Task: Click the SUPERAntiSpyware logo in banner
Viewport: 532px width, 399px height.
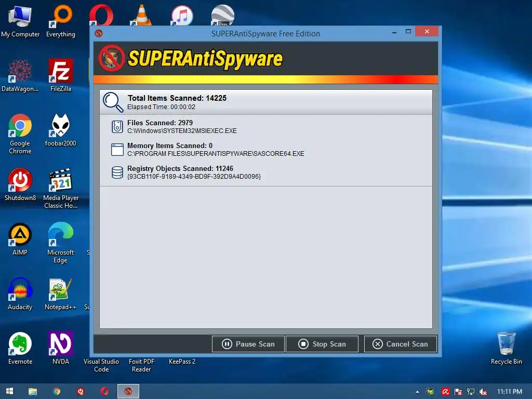Action: coord(191,58)
